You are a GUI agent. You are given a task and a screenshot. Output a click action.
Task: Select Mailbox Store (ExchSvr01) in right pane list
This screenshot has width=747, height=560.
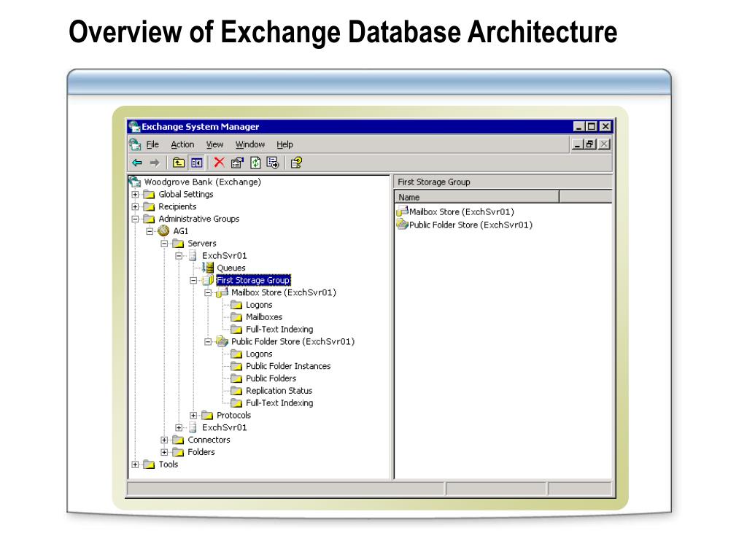[x=462, y=212]
